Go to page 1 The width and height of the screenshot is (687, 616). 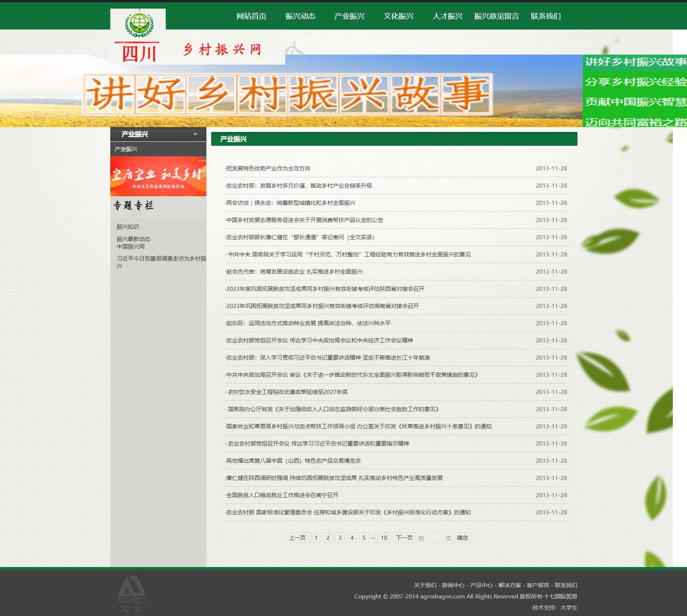[316, 538]
